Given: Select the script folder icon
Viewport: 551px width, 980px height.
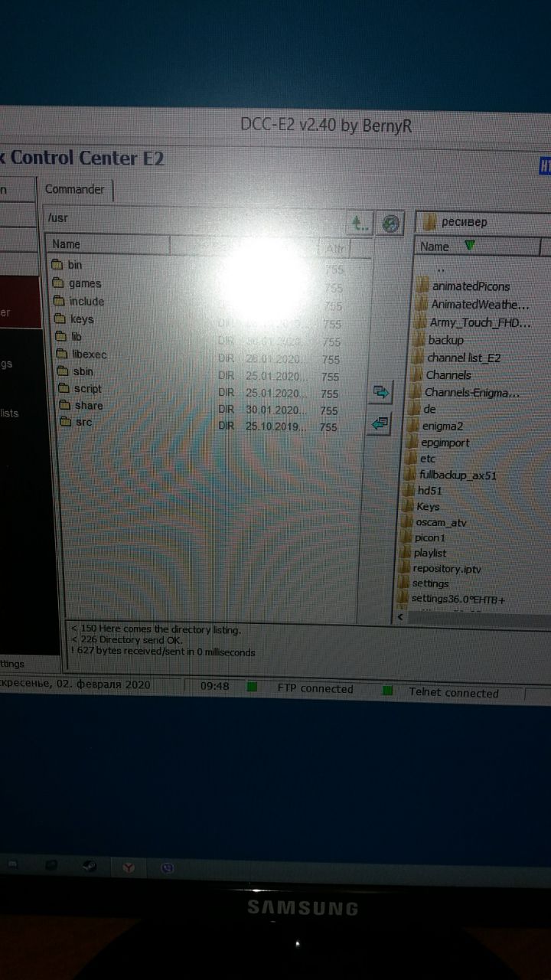Looking at the screenshot, I should coord(64,389).
